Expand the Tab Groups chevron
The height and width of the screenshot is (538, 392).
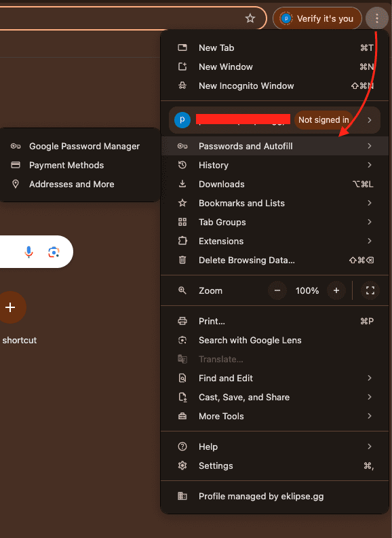point(370,222)
